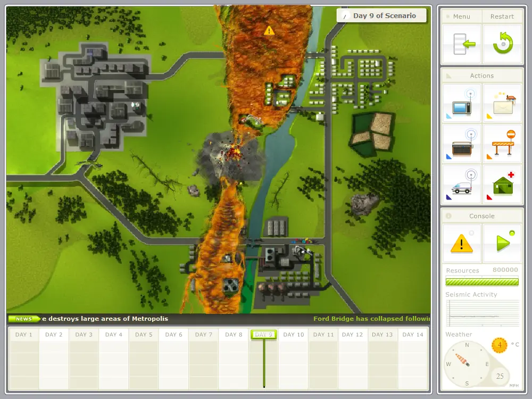Select the medical tent action icon
The image size is (532, 399).
[x=503, y=184]
